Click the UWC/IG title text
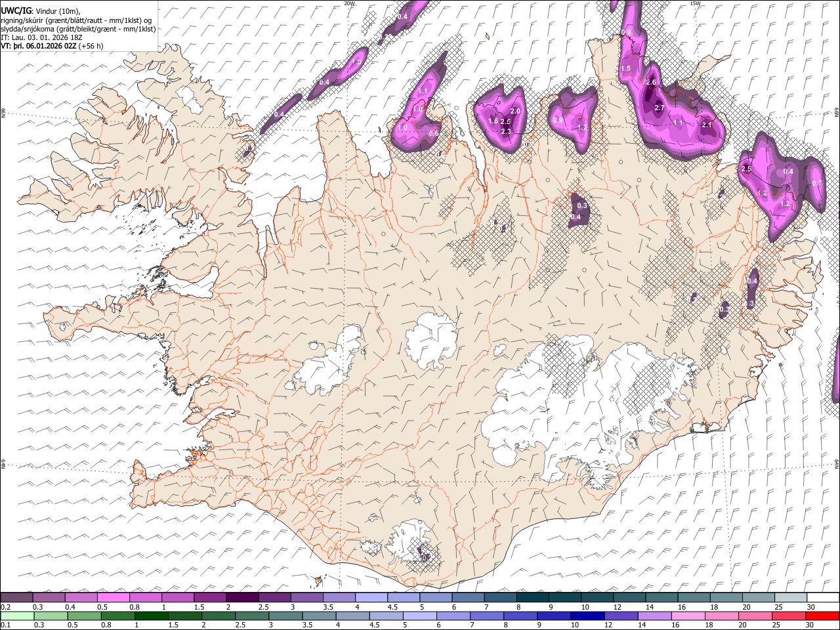Image resolution: width=840 pixels, height=630 pixels. 15,11
